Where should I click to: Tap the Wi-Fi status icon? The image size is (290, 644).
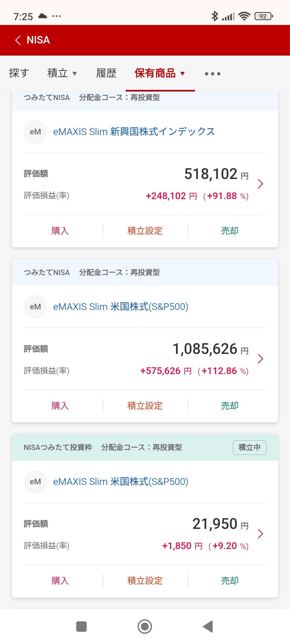tap(244, 16)
